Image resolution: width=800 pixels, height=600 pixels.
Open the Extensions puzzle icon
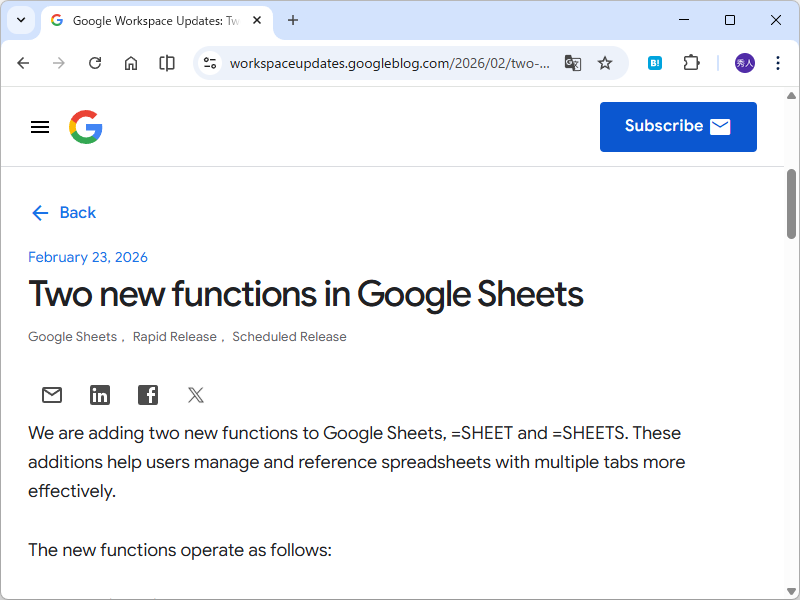[691, 63]
